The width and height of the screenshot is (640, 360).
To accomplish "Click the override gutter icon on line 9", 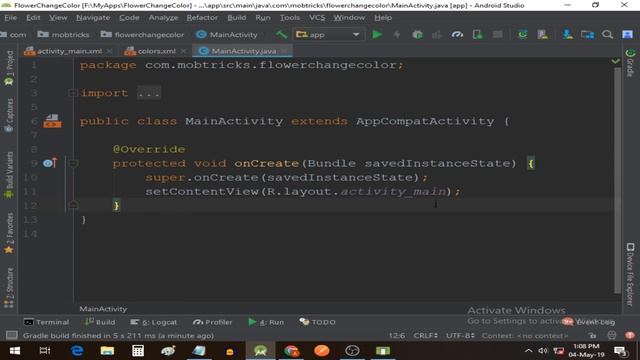I will click(50, 163).
